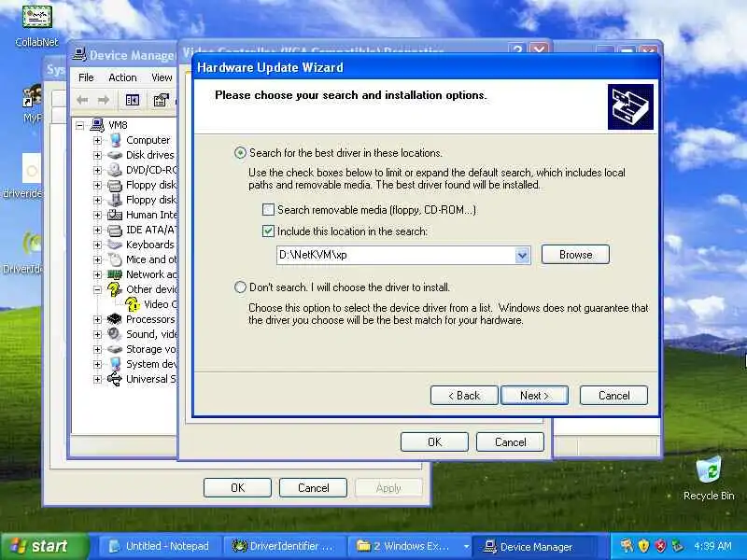
Task: Click the show/hide console tree toolbar icon
Action: [x=132, y=100]
